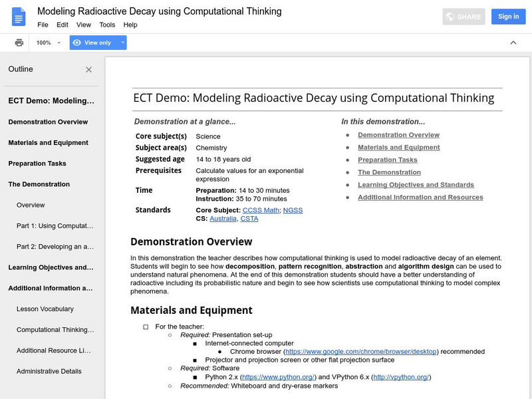This screenshot has width=532, height=399.
Task: Close the Outline panel
Action: pos(89,70)
